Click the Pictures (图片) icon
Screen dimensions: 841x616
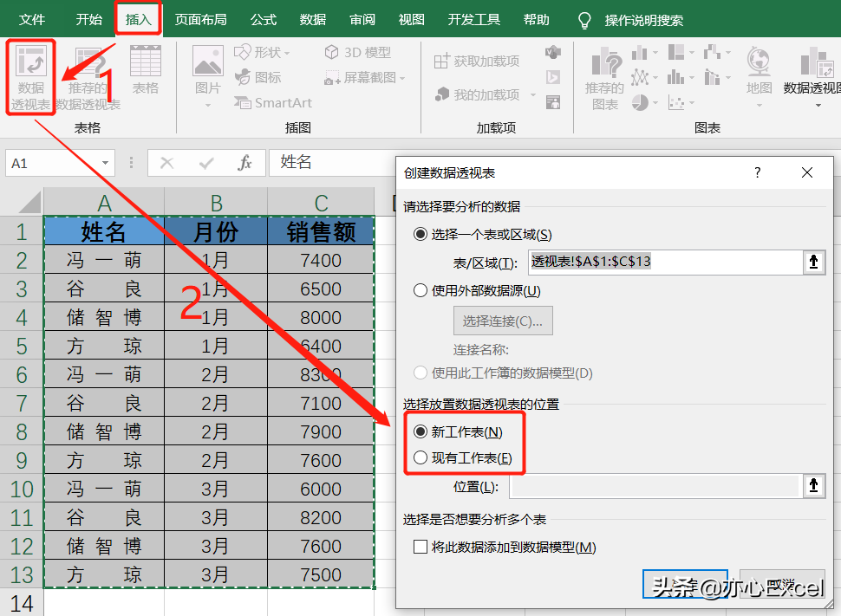click(x=207, y=75)
